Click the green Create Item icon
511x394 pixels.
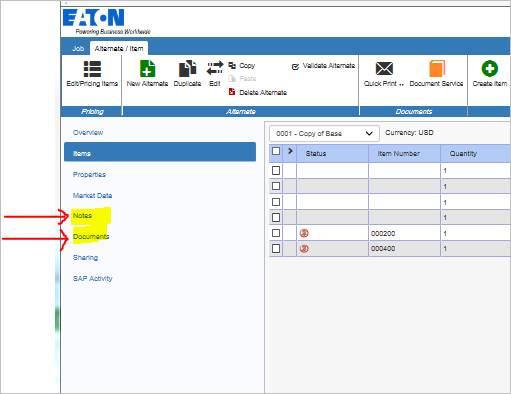[x=490, y=68]
